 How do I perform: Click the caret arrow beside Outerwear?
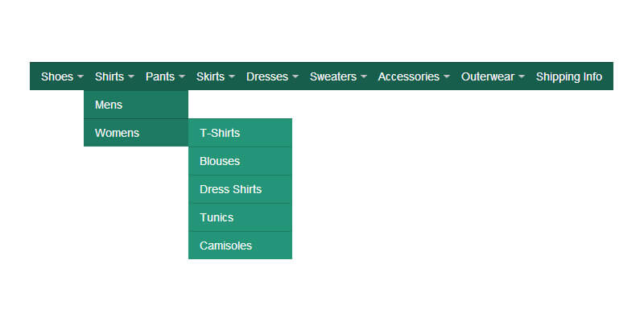[522, 77]
